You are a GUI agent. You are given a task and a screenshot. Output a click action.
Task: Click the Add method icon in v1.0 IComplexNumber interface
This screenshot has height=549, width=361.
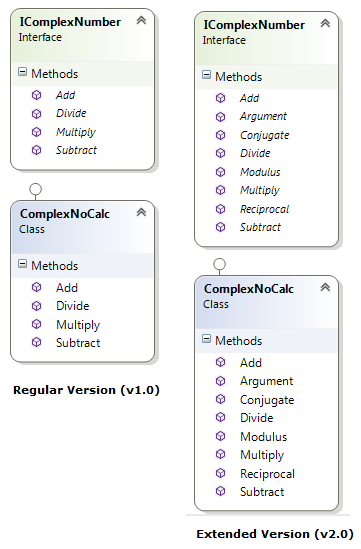36,95
